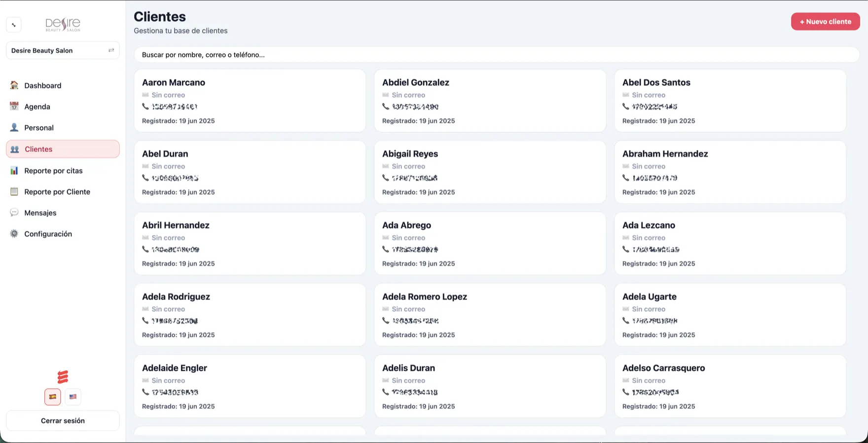Image resolution: width=868 pixels, height=443 pixels.
Task: Click the Agenda calendar icon
Action: 14,107
